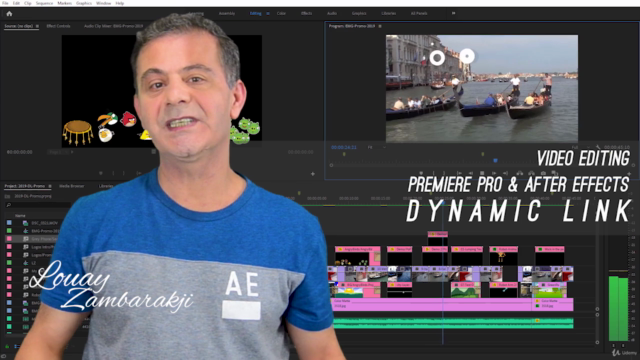Open the Sequence menu

point(44,3)
